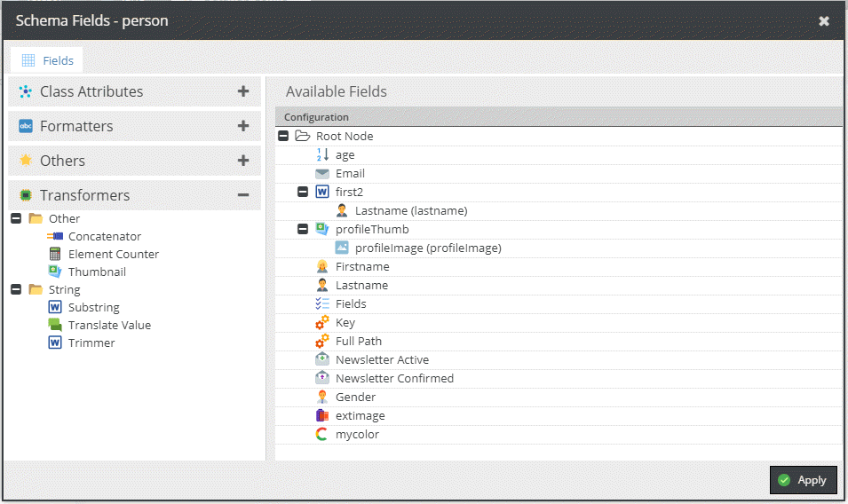The width and height of the screenshot is (848, 504).
Task: Collapse the Root Node tree
Action: (283, 137)
